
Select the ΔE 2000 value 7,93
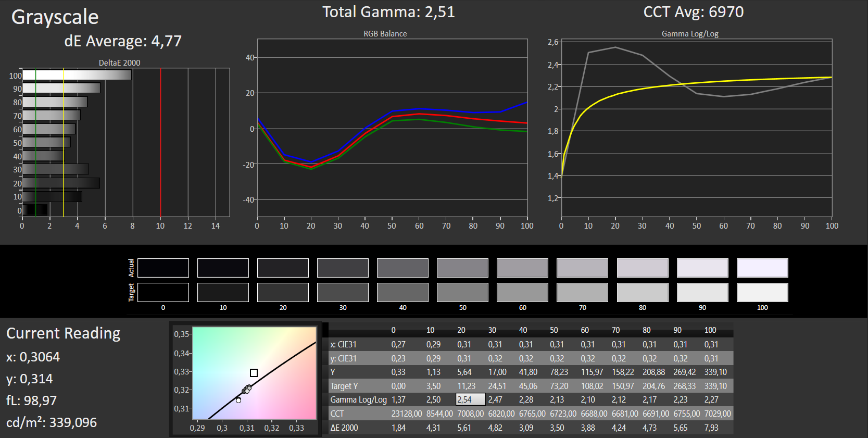click(x=711, y=428)
